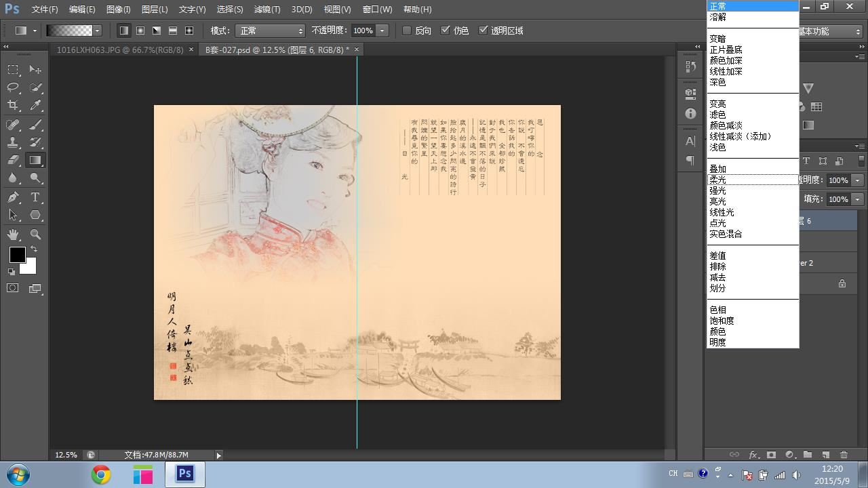Select the Crop tool
This screenshot has height=488, width=868.
pos(13,105)
